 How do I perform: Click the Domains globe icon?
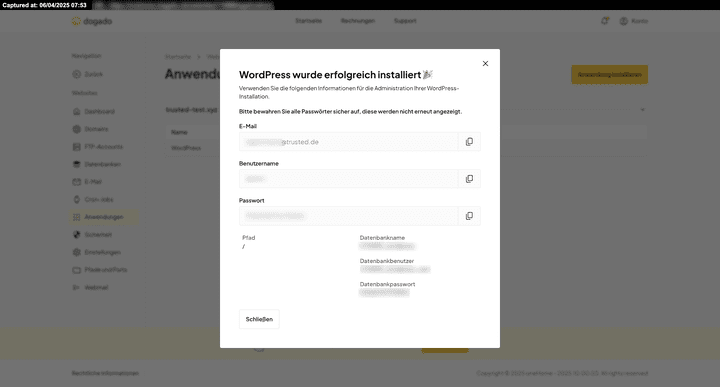coord(77,129)
